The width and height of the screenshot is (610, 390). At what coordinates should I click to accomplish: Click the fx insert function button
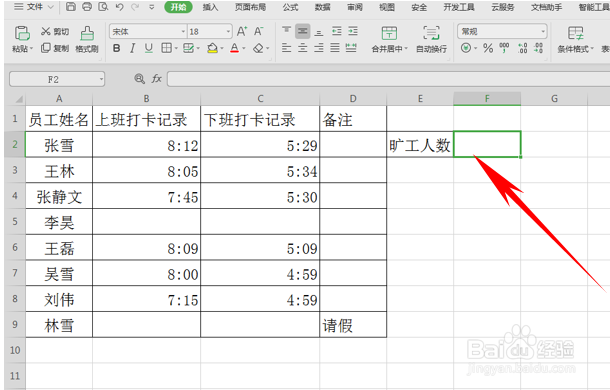coord(156,79)
